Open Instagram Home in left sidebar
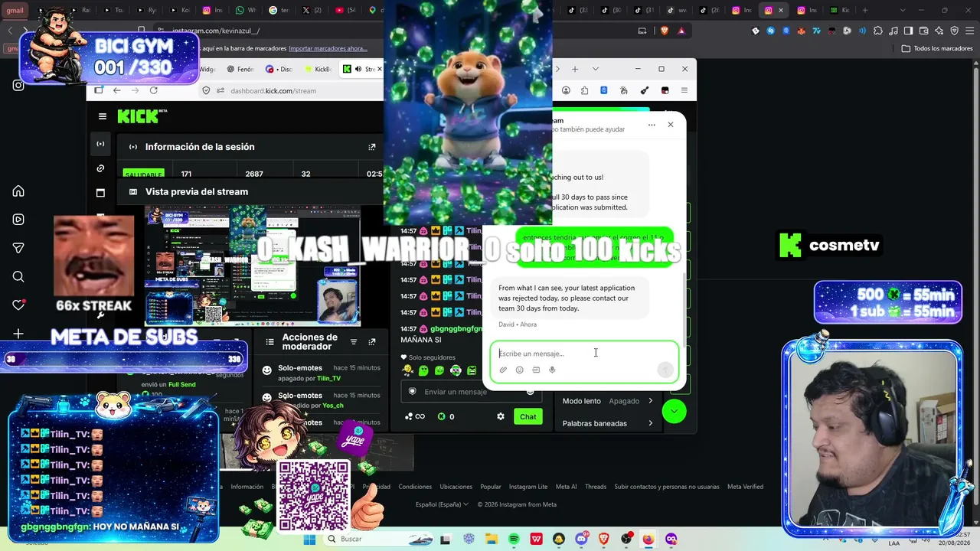Image resolution: width=980 pixels, height=551 pixels. click(x=18, y=191)
